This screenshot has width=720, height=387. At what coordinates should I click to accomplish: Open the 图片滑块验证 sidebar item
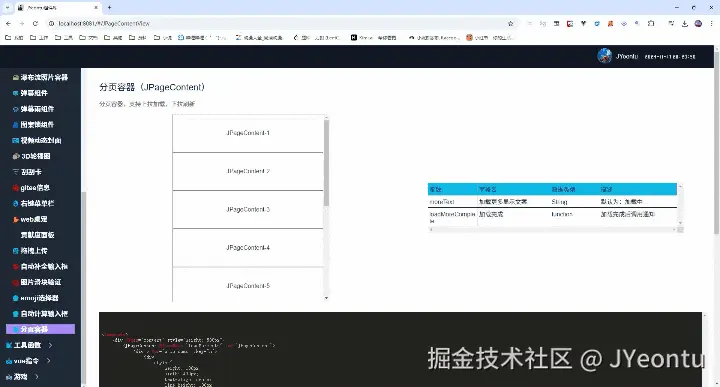(37, 282)
